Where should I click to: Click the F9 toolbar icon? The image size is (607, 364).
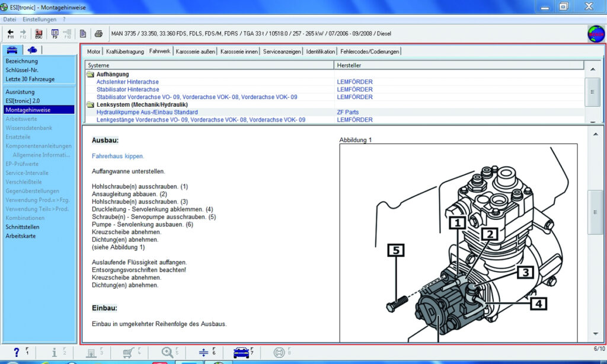pos(55,33)
